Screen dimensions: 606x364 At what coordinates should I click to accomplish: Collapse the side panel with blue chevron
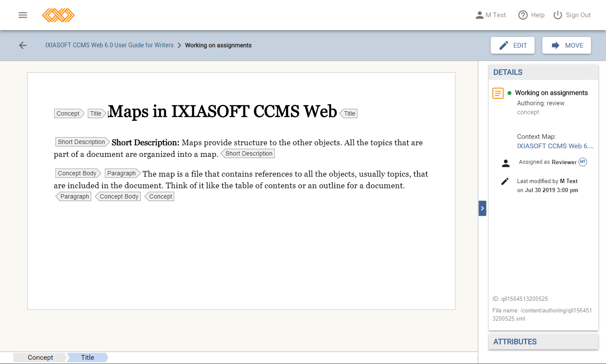(482, 208)
